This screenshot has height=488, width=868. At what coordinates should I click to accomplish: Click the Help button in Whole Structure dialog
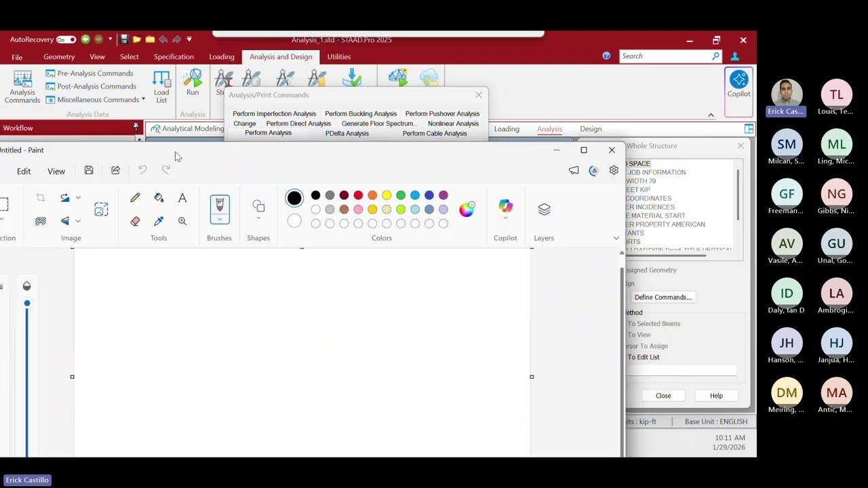pos(716,396)
